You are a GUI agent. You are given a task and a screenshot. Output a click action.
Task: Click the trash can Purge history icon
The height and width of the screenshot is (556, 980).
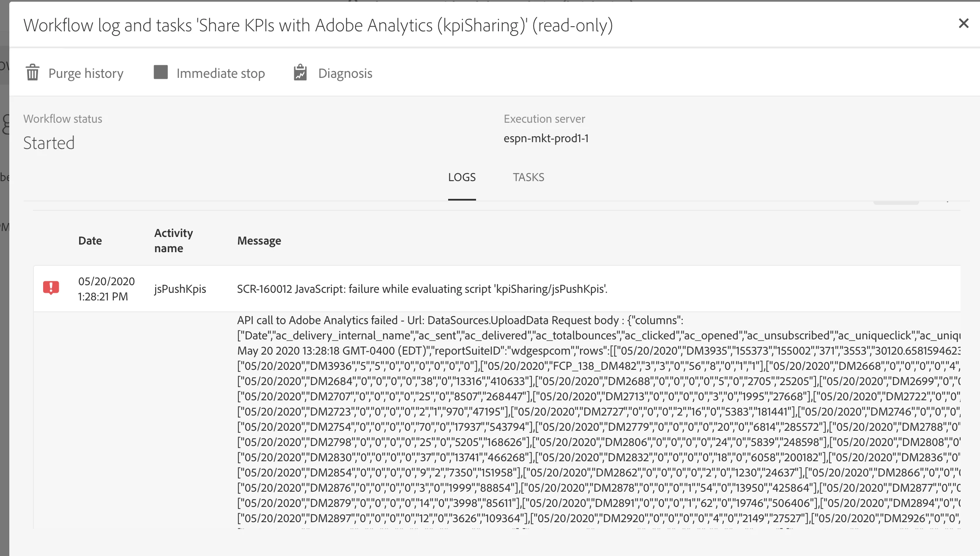click(x=33, y=73)
